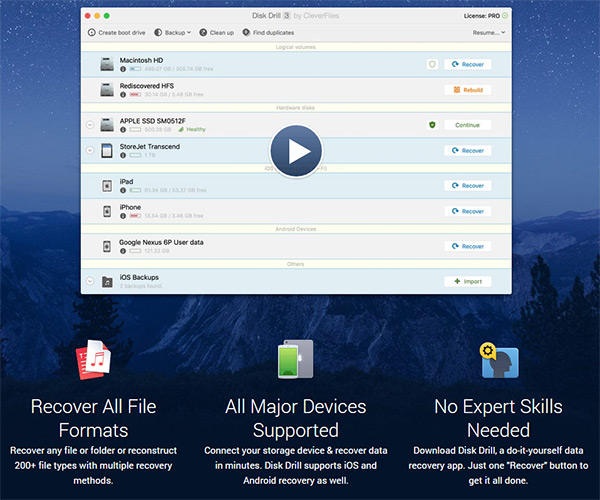Show info for Google Nexus 6P
The width and height of the screenshot is (600, 500).
[x=123, y=251]
